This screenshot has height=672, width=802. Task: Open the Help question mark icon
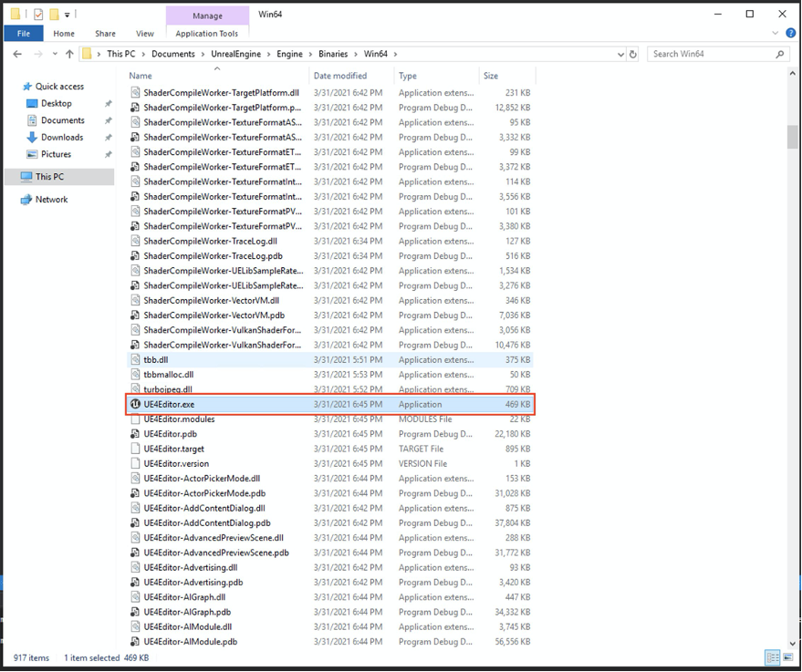[790, 33]
